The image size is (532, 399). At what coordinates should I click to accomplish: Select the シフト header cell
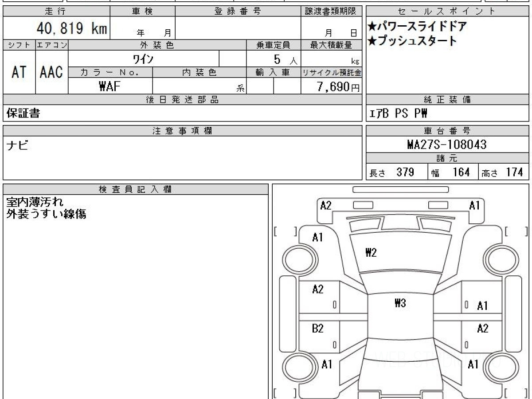coord(19,45)
